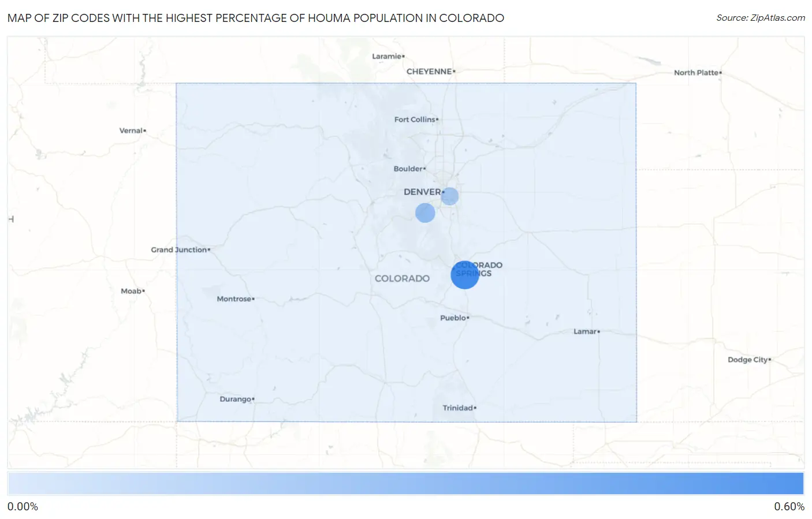812x519 pixels.
Task: Click the Fort Collins label
Action: point(415,120)
